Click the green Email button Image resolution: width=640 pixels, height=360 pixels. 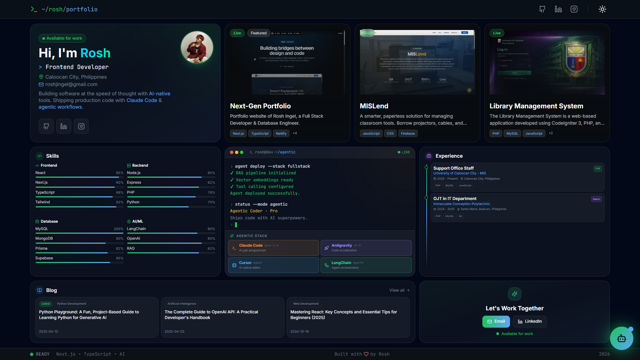(x=496, y=322)
